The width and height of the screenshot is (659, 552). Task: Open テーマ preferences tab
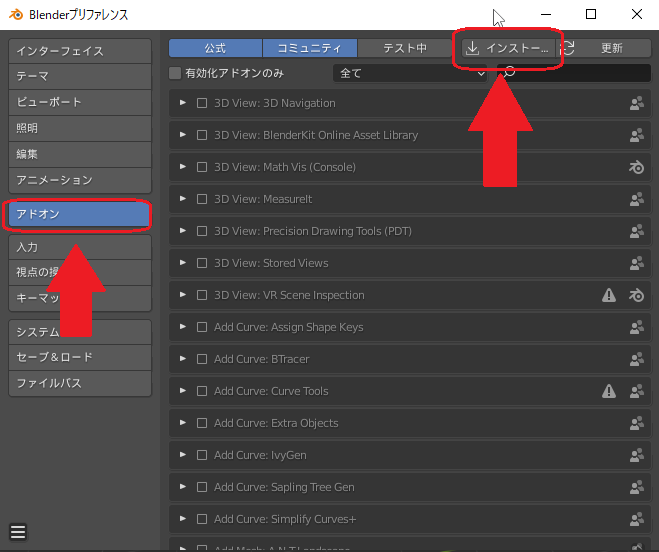point(80,77)
